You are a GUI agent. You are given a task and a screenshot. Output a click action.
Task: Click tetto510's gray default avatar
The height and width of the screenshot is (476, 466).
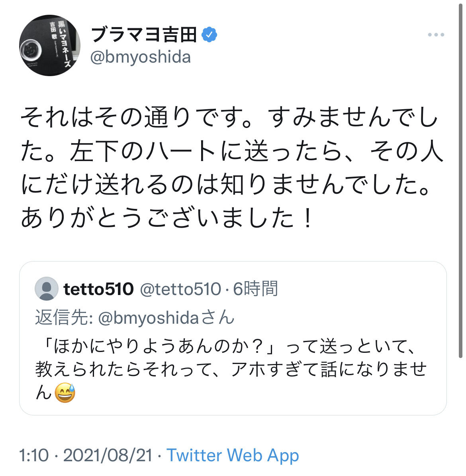point(47,288)
